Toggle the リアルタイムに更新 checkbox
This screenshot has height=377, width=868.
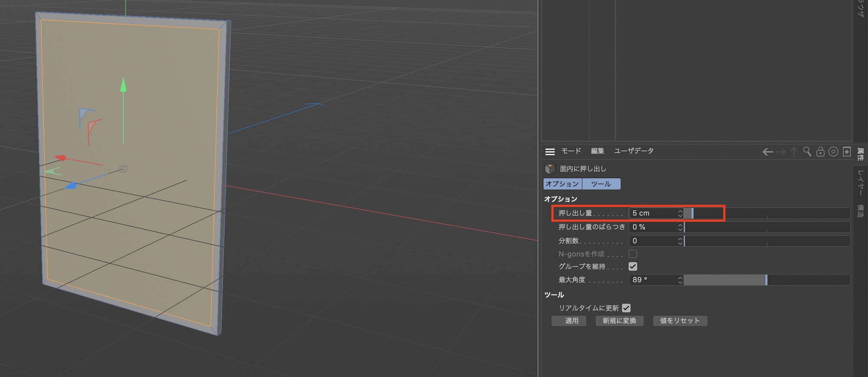[x=626, y=308]
